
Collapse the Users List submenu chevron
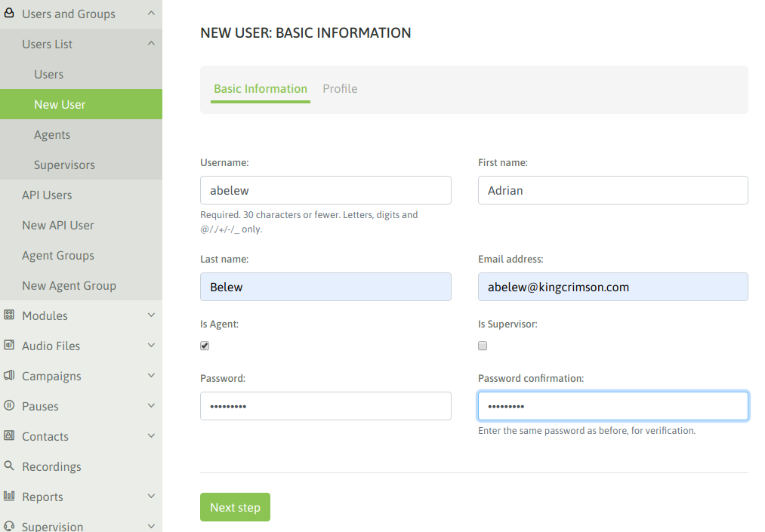click(x=151, y=44)
